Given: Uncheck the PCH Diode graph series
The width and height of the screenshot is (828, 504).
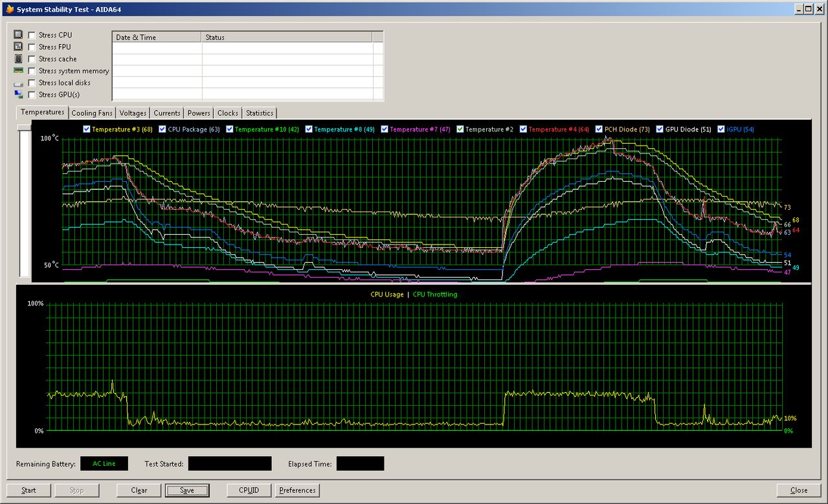Looking at the screenshot, I should coord(599,129).
